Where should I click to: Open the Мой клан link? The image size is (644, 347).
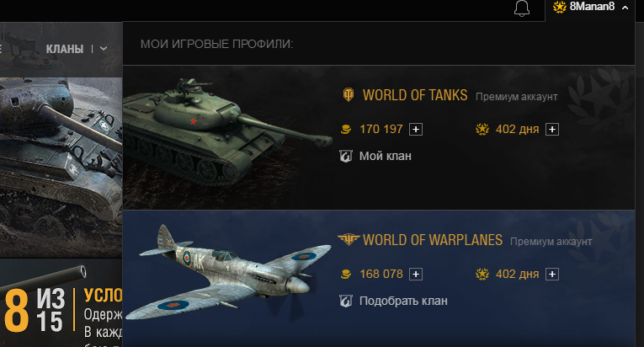pos(385,156)
